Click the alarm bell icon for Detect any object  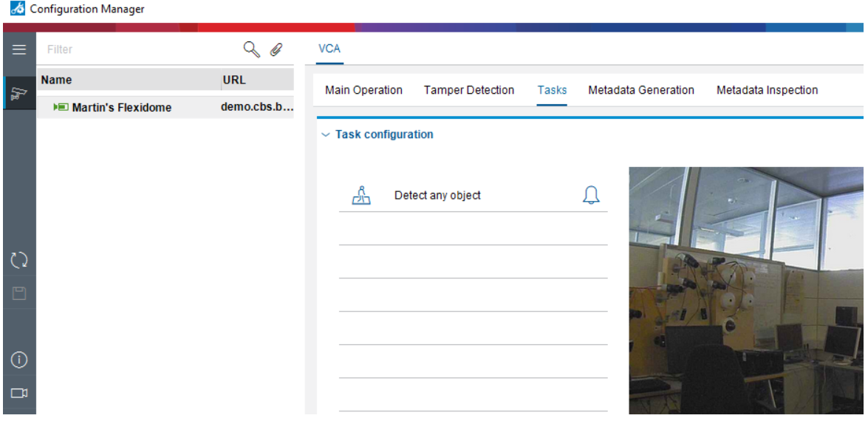591,195
